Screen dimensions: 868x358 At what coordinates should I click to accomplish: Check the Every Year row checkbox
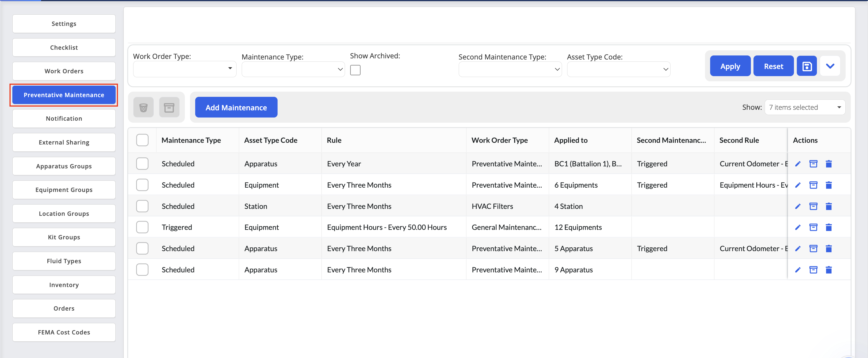(142, 164)
